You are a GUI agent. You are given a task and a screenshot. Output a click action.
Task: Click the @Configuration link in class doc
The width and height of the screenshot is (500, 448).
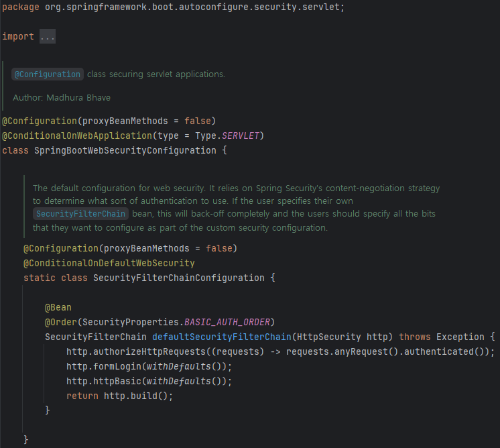pos(48,74)
